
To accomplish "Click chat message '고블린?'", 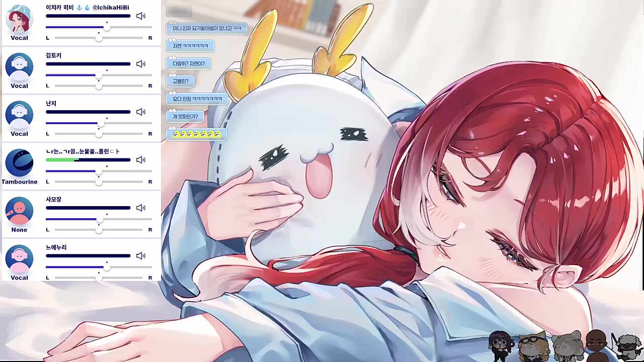I will point(180,81).
